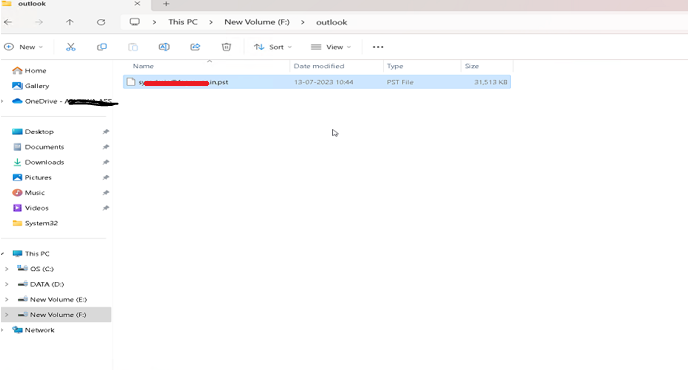The width and height of the screenshot is (688, 374).
Task: Expand the New Volume (F:) tree node
Action: (7, 315)
